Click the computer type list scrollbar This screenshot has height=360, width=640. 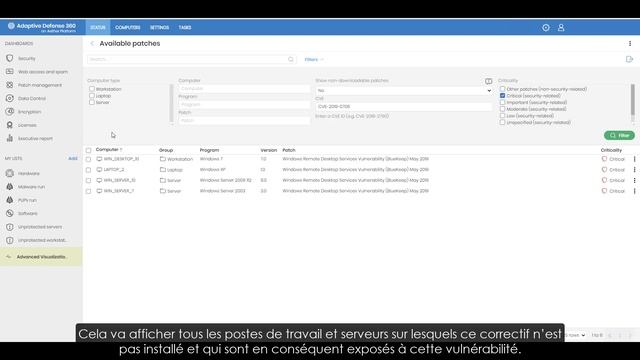(171, 103)
